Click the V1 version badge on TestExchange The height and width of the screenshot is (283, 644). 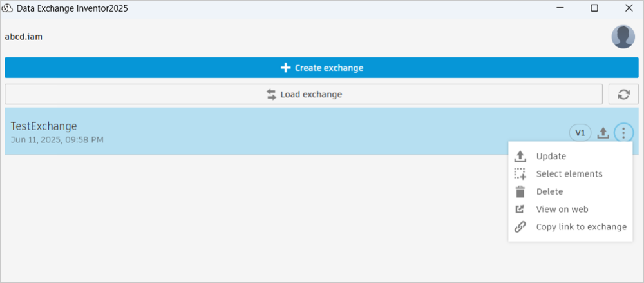(580, 133)
